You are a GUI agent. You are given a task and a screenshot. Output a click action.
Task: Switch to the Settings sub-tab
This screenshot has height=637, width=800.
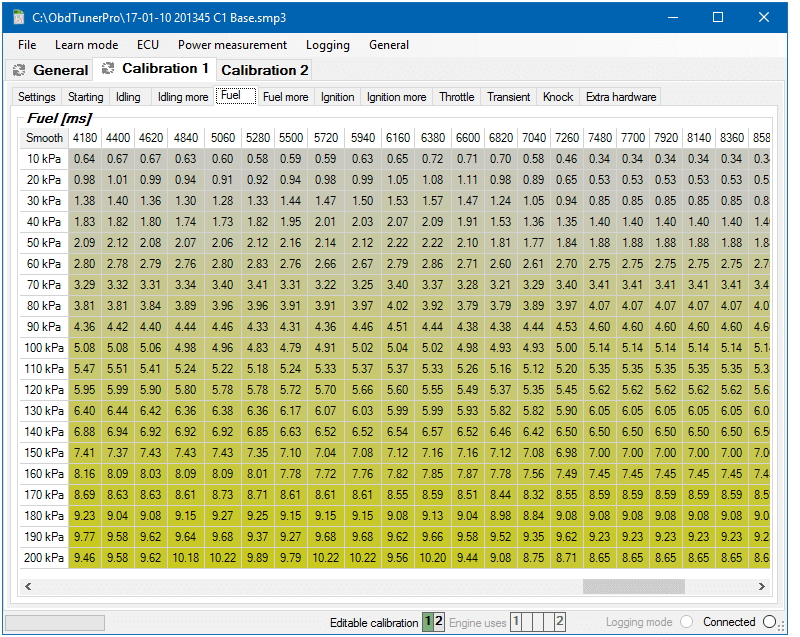pos(37,97)
